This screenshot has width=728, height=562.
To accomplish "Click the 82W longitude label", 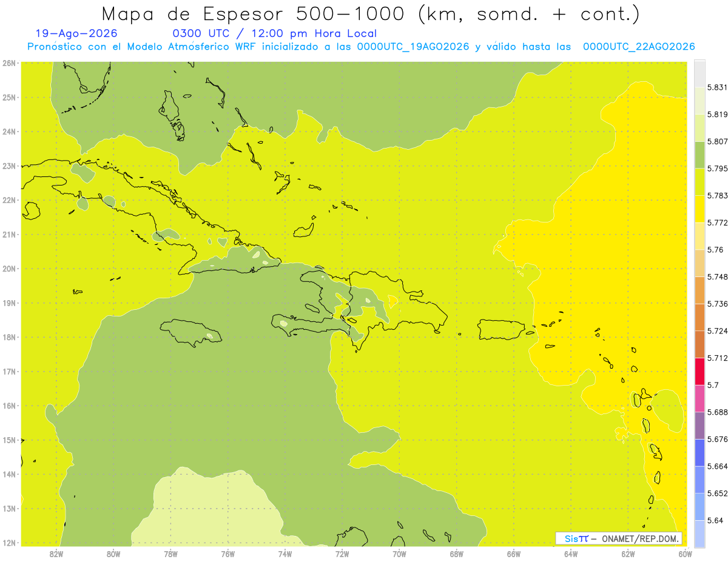I will coord(56,554).
